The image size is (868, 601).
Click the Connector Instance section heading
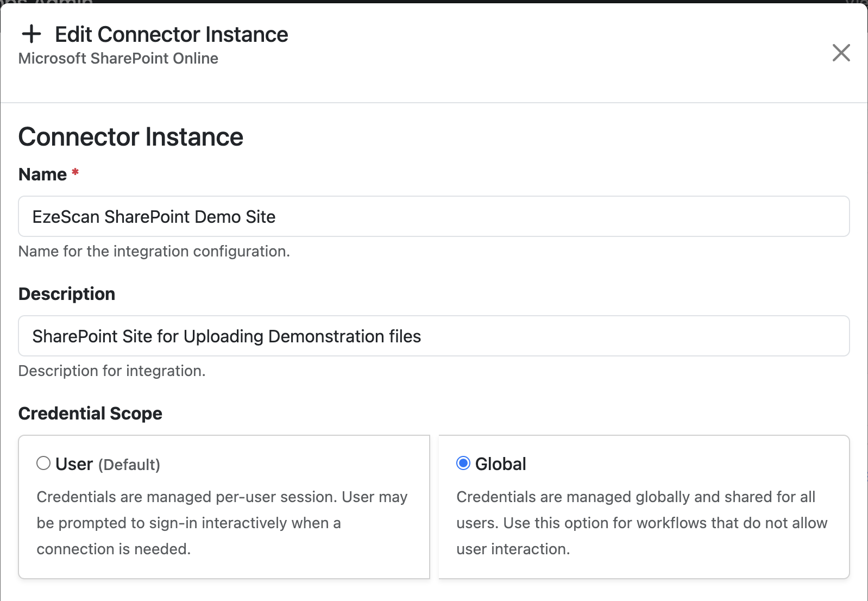click(131, 136)
